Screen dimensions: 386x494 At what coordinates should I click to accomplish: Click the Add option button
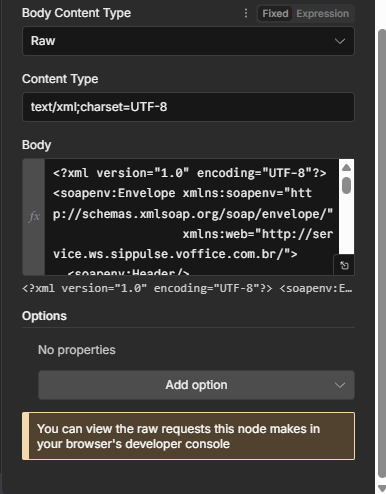point(196,385)
